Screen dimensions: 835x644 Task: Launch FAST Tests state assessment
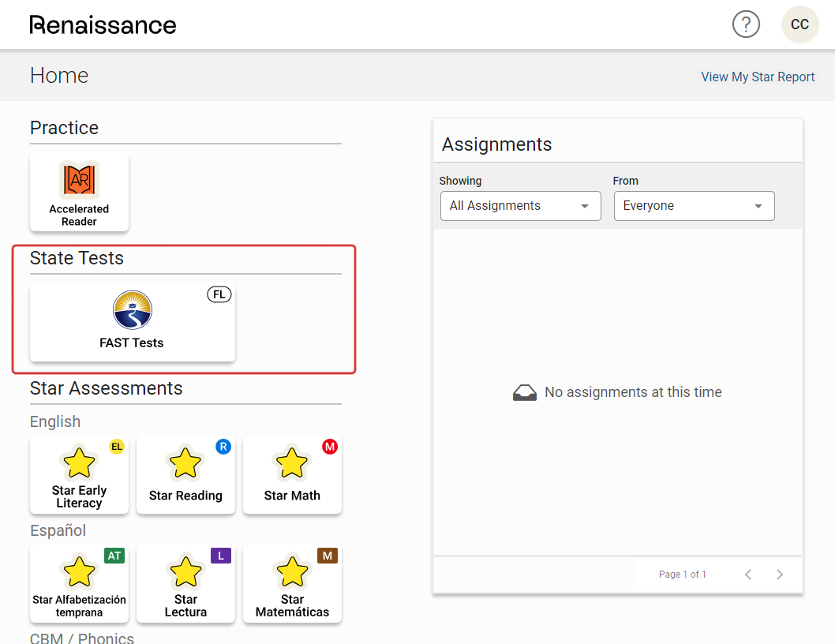pyautogui.click(x=132, y=321)
